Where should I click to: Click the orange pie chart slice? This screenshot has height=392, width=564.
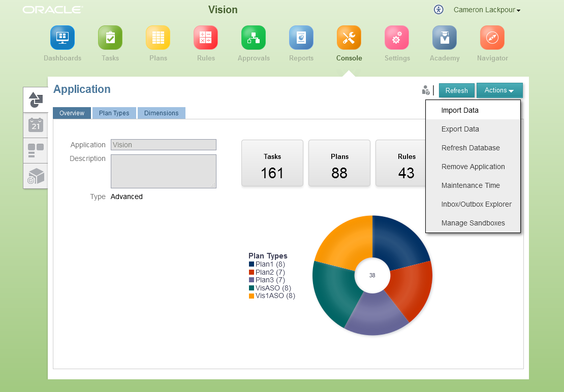[347, 244]
